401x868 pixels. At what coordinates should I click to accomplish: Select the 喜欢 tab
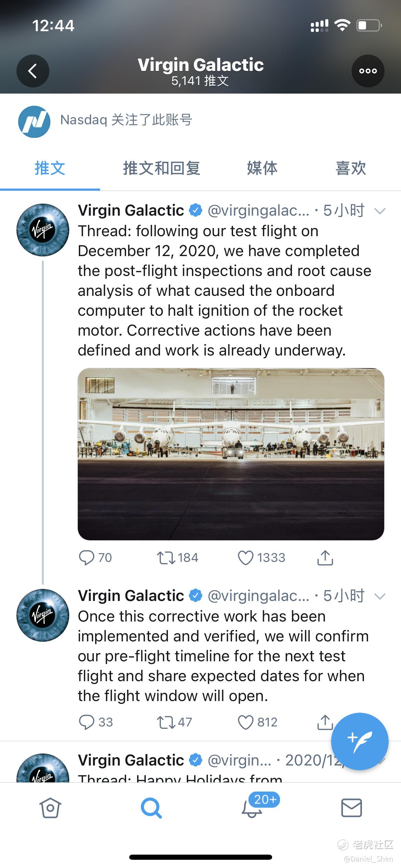click(351, 168)
